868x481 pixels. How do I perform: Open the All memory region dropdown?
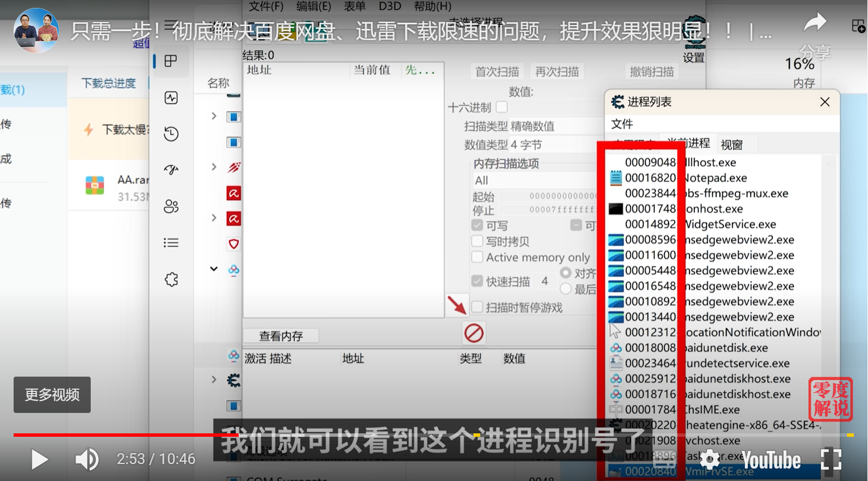click(x=536, y=180)
